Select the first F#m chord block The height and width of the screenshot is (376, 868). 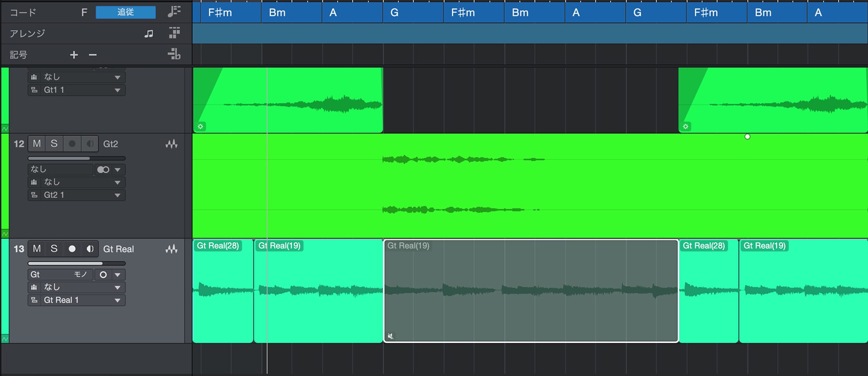tap(227, 13)
